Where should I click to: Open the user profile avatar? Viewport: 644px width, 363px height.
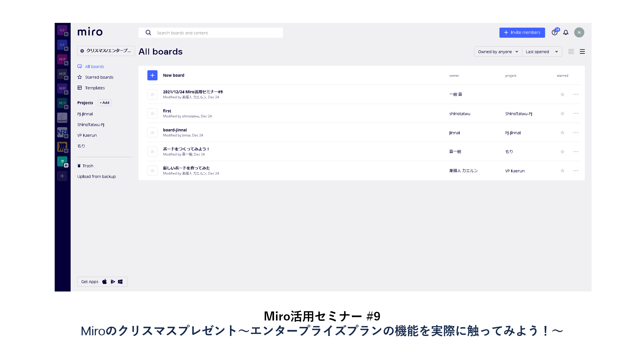(x=579, y=33)
